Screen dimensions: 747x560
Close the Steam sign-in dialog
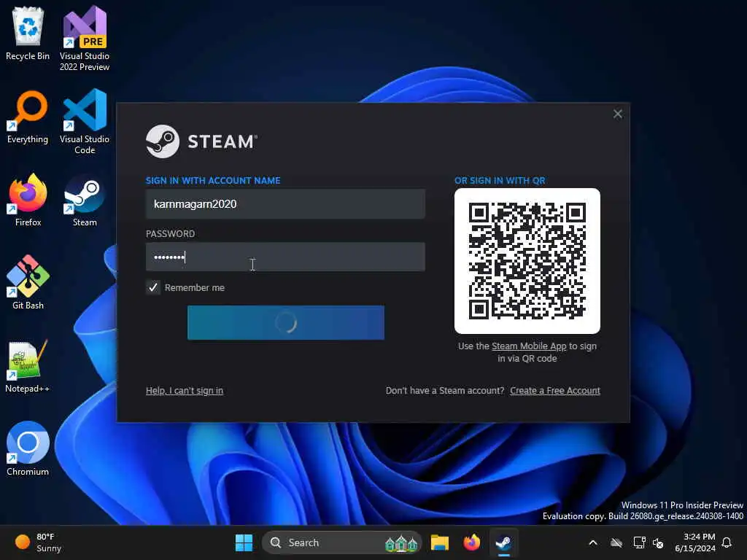tap(617, 114)
